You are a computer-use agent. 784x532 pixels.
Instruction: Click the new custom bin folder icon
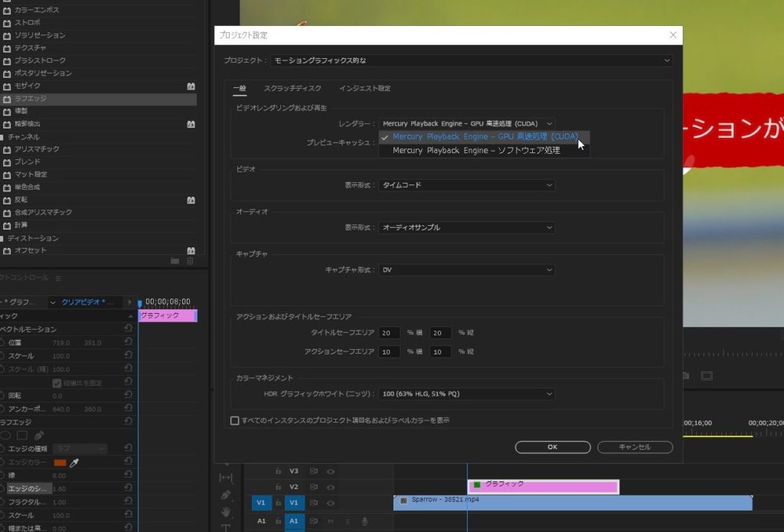click(x=175, y=261)
